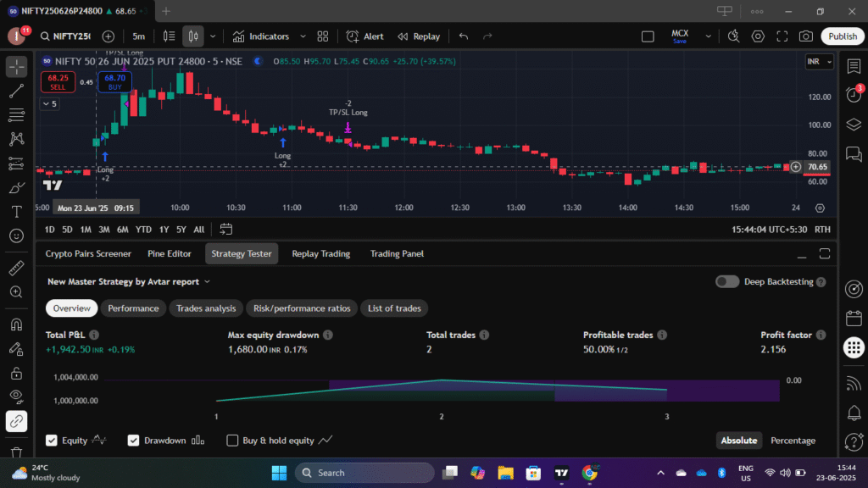Select Absolute display mode
868x488 pixels.
coord(738,441)
